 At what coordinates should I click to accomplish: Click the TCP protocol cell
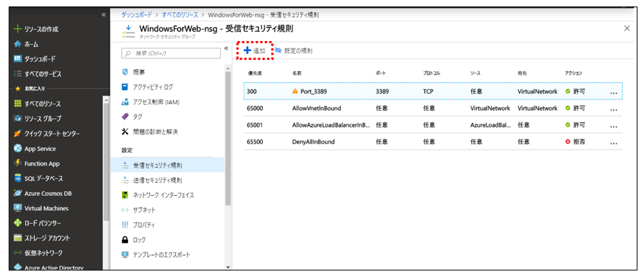click(428, 91)
